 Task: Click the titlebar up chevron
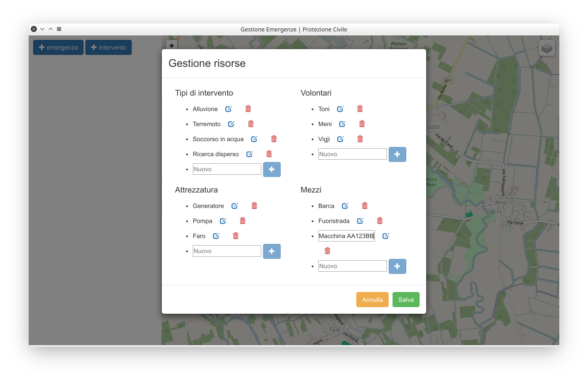[x=50, y=29]
